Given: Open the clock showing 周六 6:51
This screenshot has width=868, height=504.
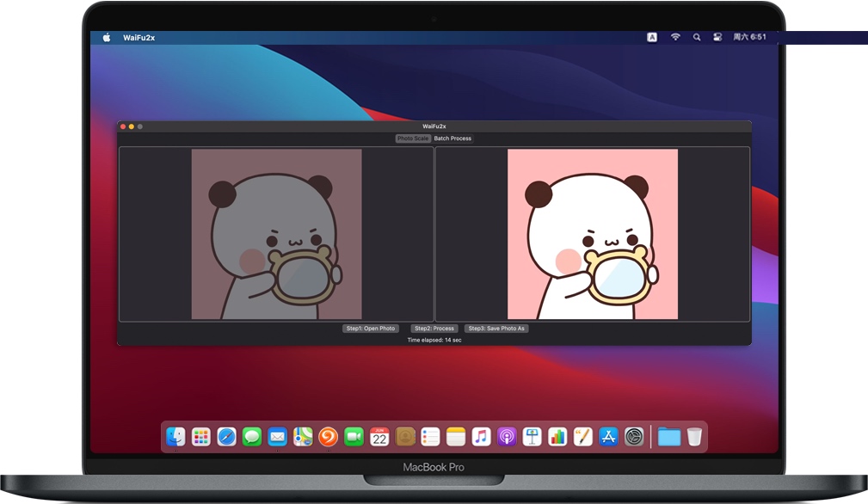Looking at the screenshot, I should tap(754, 37).
